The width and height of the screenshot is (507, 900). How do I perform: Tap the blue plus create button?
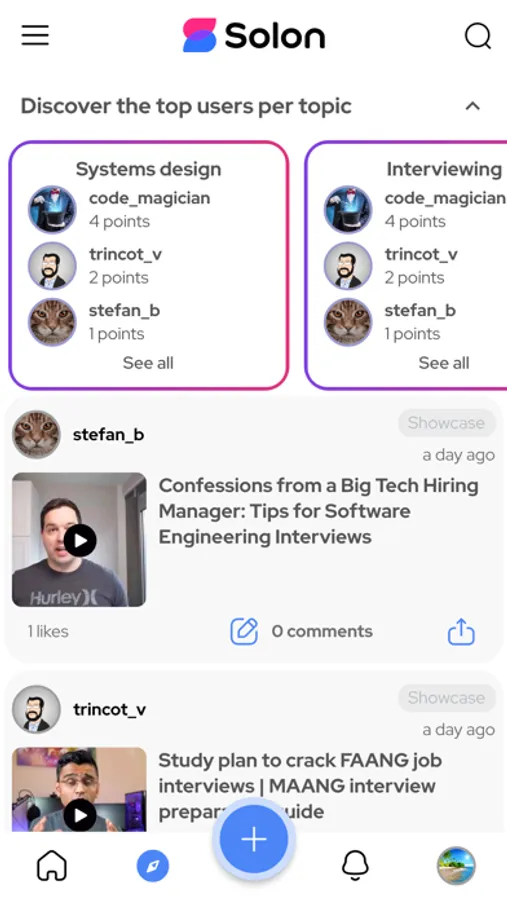coord(254,840)
